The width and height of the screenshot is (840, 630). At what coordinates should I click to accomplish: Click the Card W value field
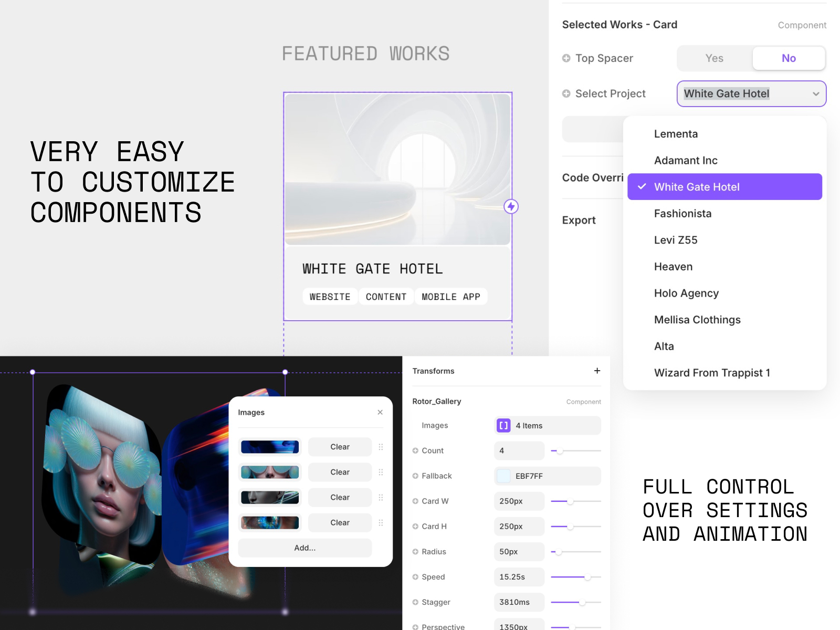pos(519,501)
